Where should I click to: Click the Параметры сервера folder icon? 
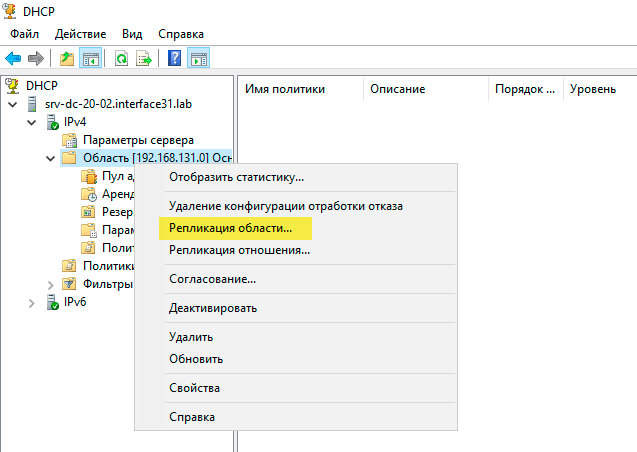click(70, 140)
